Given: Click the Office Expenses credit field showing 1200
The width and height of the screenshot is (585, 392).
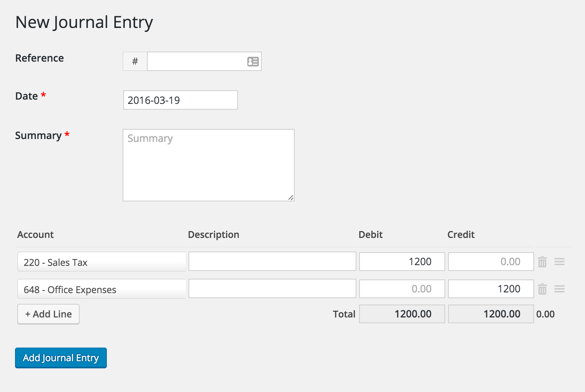Looking at the screenshot, I should 491,289.
